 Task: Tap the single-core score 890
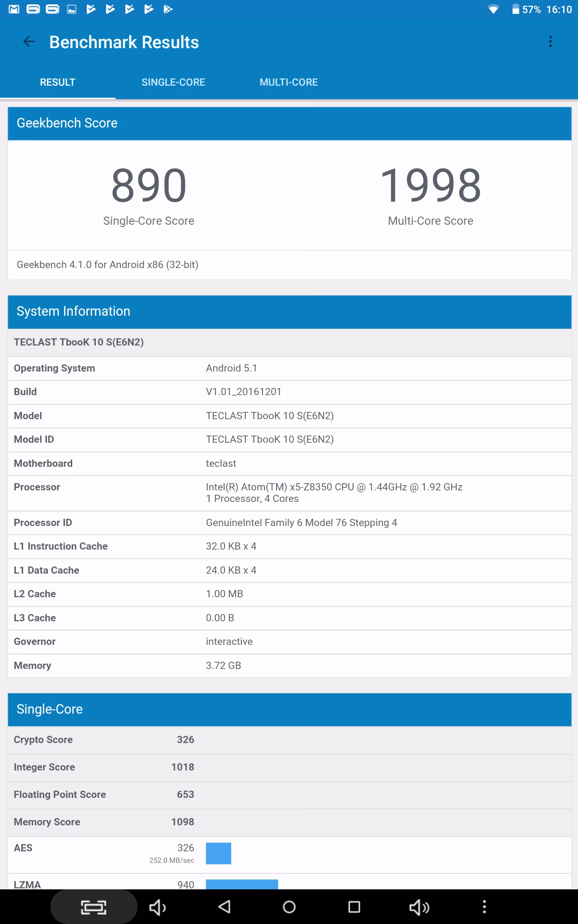tap(149, 185)
